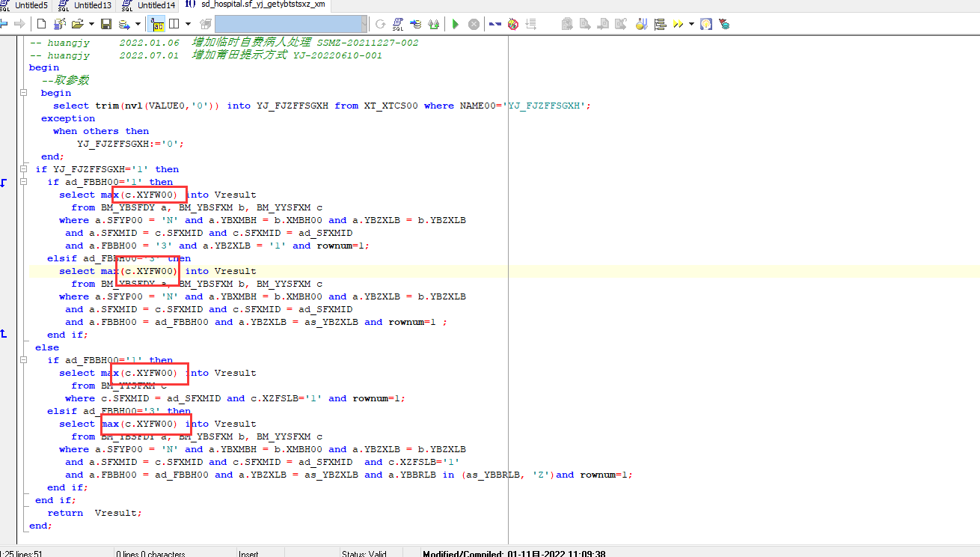Click the Save floppy disk icon
Image resolution: width=980 pixels, height=557 pixels.
tap(106, 24)
